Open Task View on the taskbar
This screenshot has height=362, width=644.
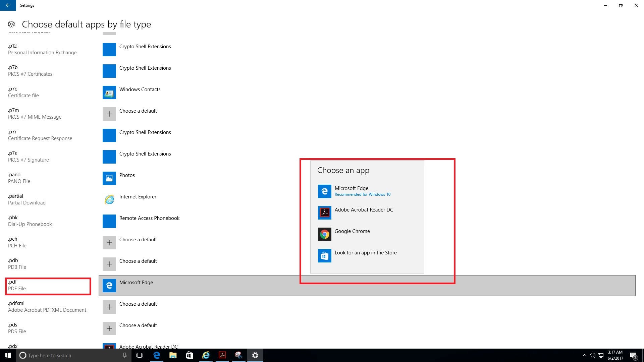tap(140, 355)
